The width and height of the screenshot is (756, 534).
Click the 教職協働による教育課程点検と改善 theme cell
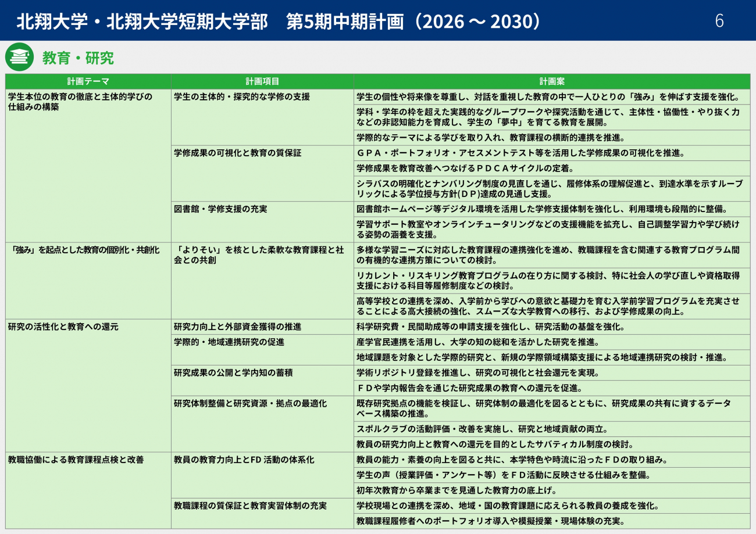tap(76, 460)
